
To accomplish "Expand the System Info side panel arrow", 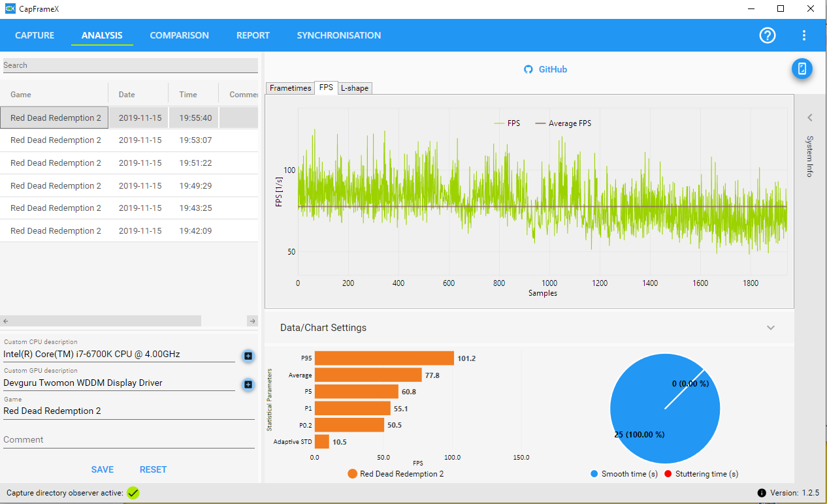I will [810, 118].
